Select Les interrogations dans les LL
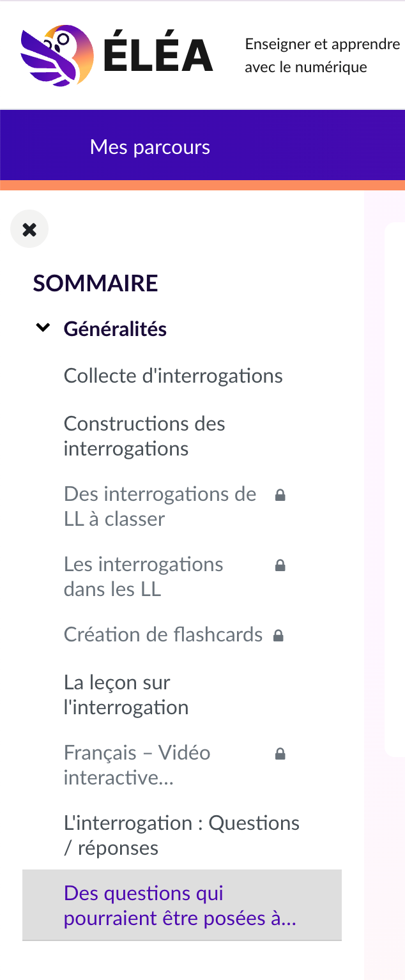 pyautogui.click(x=143, y=576)
